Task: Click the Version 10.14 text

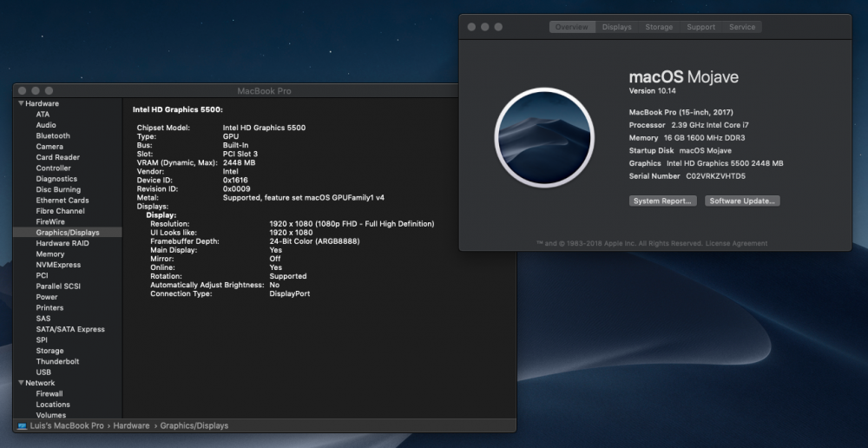Action: 652,91
